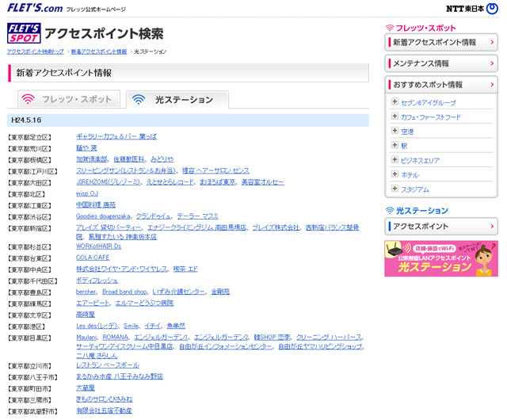Image resolution: width=507 pixels, height=420 pixels.
Task: Open レストラン ベースボール link
Action: 108,365
